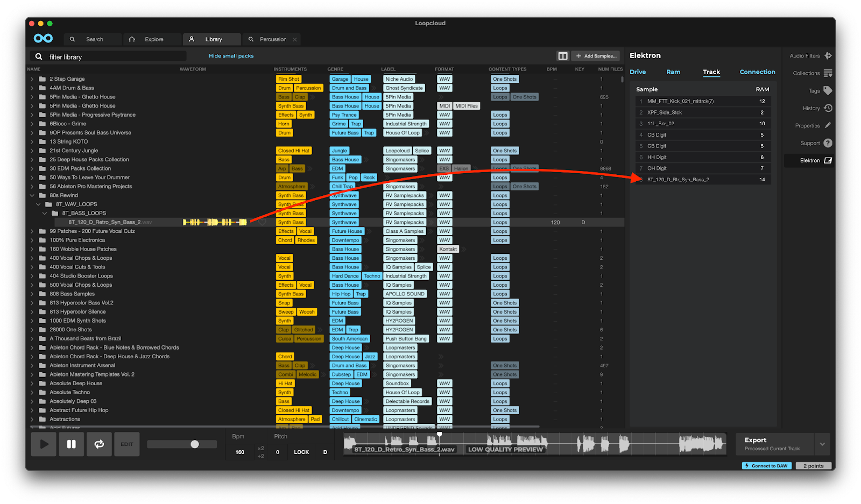Click the Pitch value 0 field
This screenshot has width=861, height=504.
[x=278, y=452]
